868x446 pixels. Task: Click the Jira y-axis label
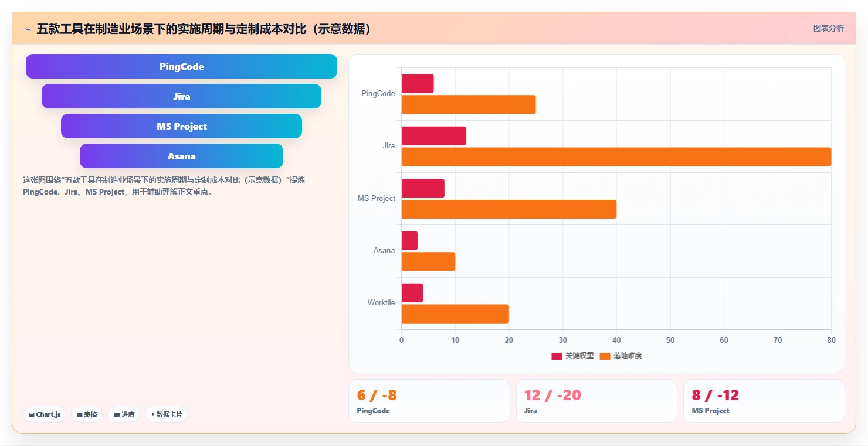389,146
